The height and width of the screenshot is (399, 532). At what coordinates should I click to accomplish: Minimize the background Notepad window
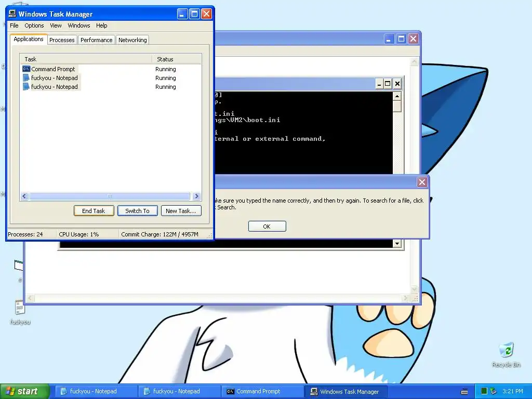[x=389, y=39]
